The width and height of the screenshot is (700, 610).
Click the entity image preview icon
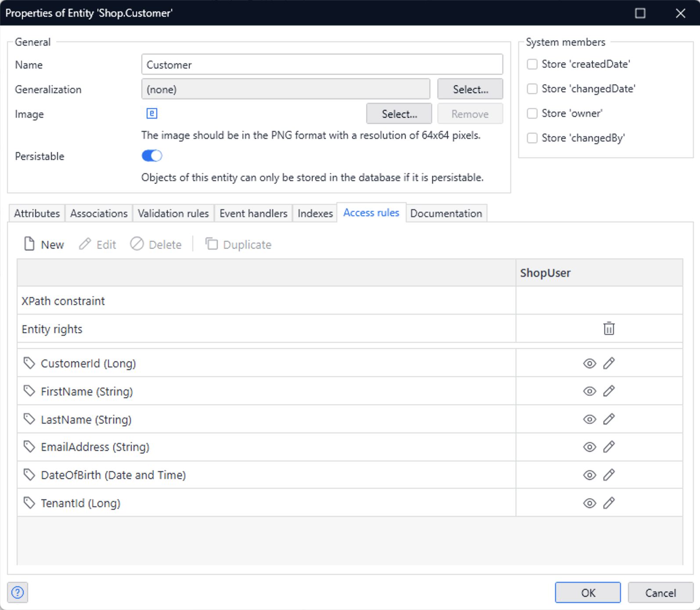click(152, 113)
